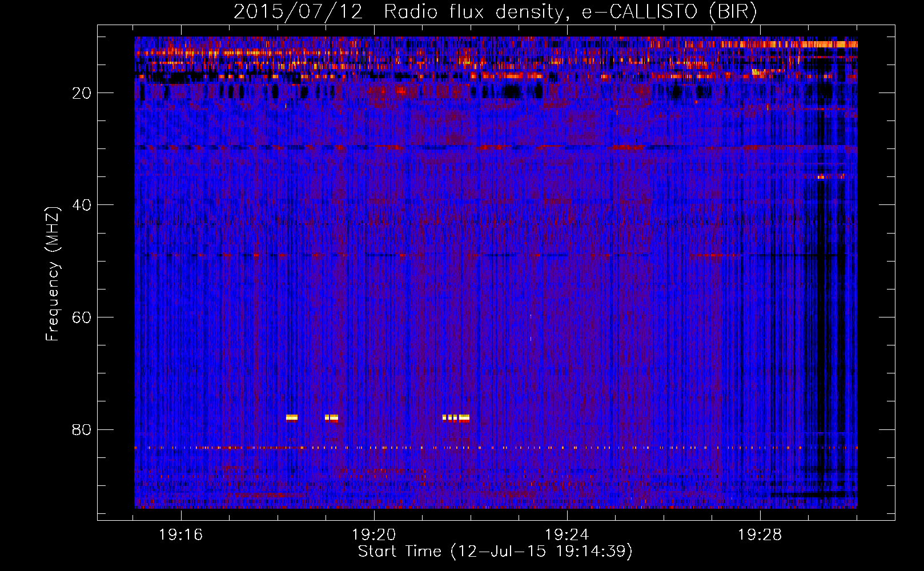Click the 40 MHz frequency tick label

click(x=82, y=205)
